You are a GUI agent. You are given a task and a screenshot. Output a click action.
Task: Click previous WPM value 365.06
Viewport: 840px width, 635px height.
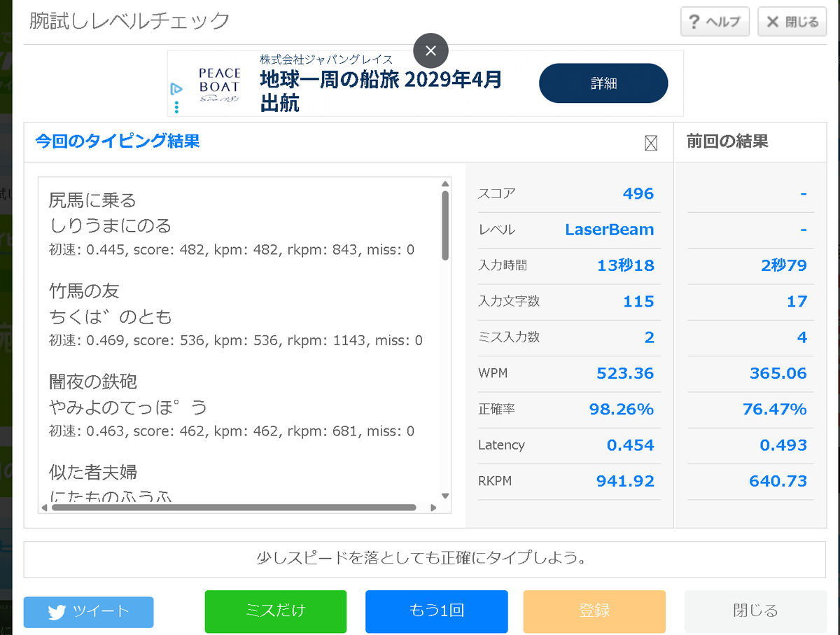click(778, 373)
